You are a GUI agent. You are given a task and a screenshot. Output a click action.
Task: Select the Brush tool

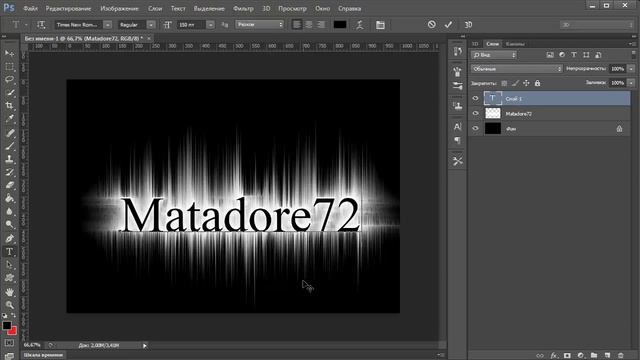(x=9, y=146)
